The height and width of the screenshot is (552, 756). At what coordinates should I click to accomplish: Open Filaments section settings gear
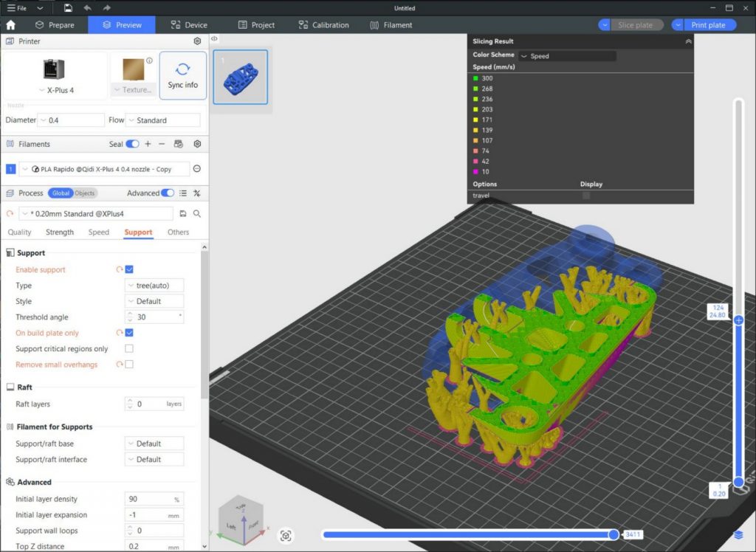point(197,145)
